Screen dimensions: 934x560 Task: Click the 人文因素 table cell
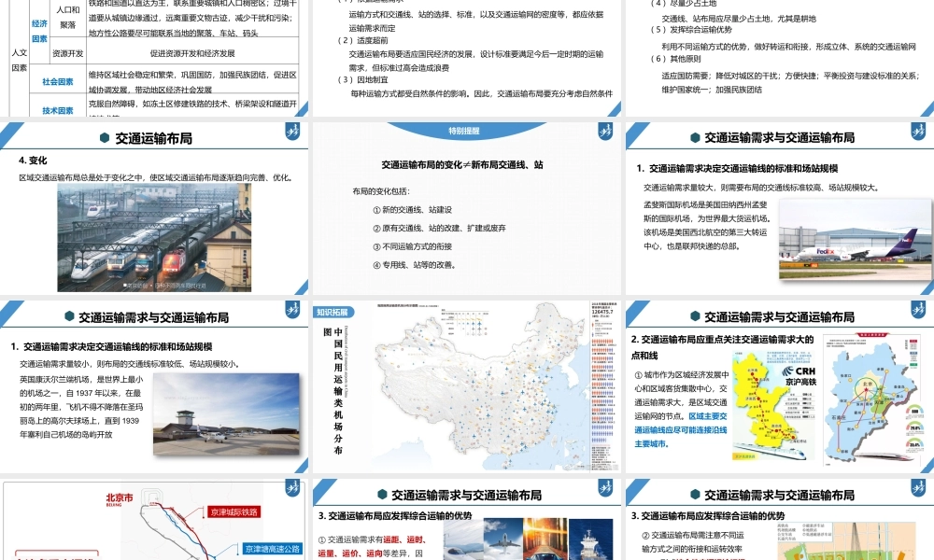[19, 60]
